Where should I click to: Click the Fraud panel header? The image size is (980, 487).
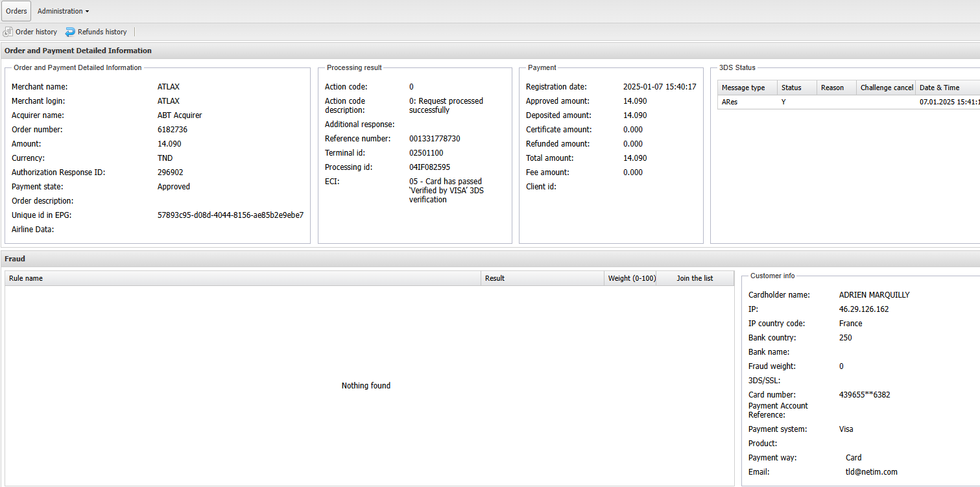tap(16, 259)
